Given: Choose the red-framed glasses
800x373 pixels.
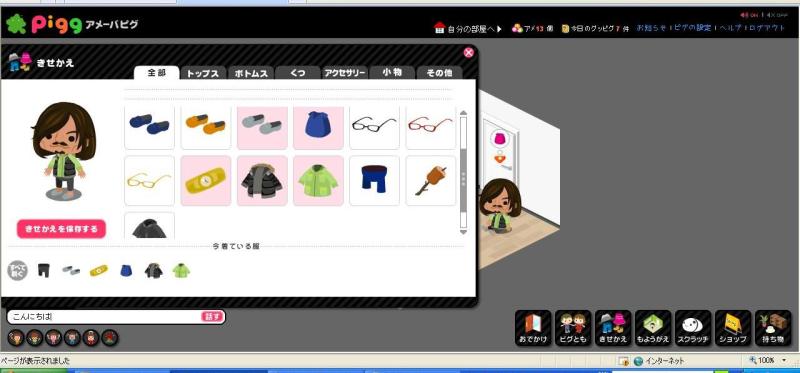Looking at the screenshot, I should click(x=431, y=128).
